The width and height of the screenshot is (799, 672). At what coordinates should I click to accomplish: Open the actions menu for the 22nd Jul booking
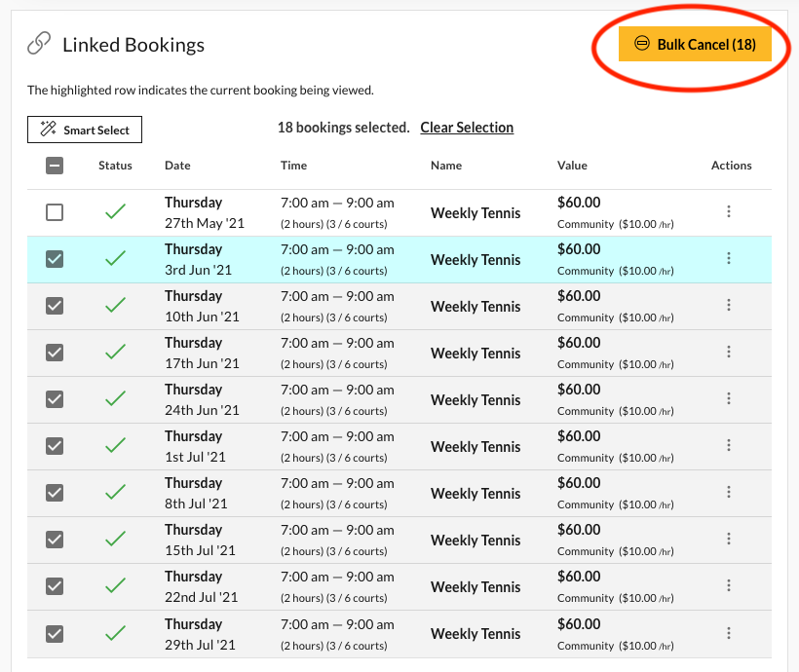click(x=729, y=586)
